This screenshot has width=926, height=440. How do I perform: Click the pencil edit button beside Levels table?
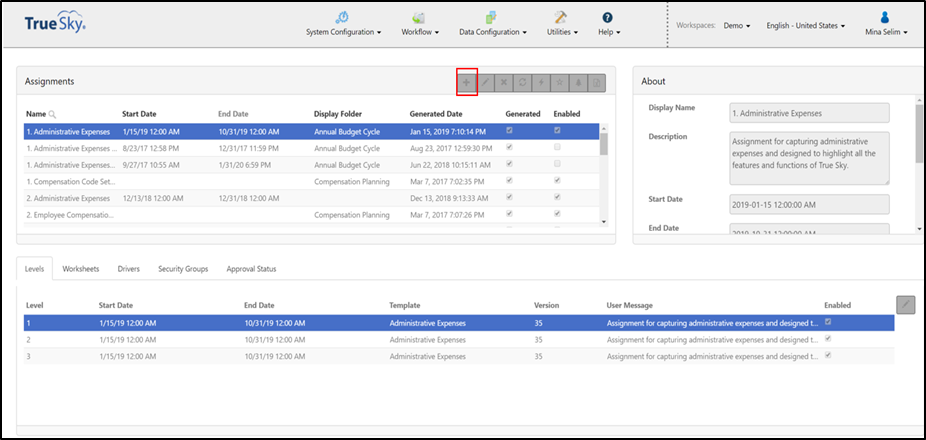905,305
